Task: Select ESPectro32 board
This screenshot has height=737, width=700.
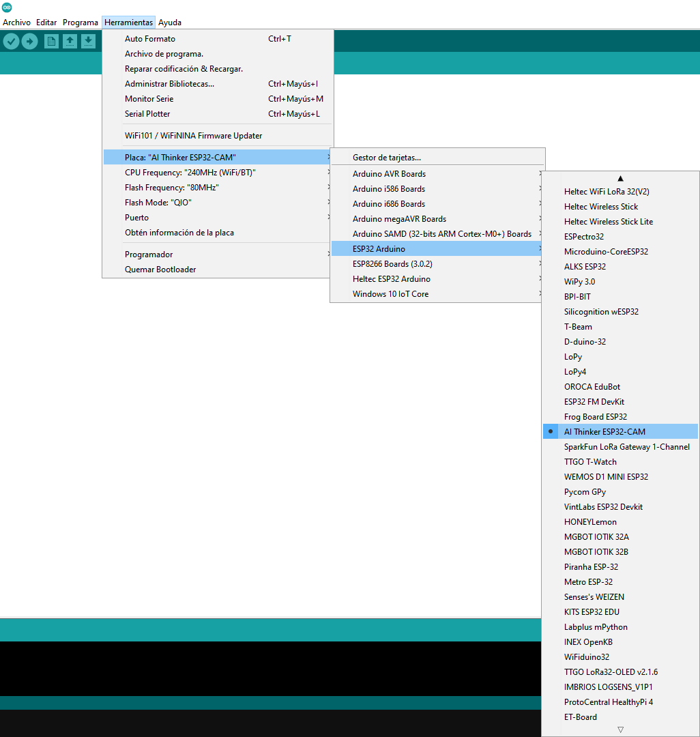Action: (x=620, y=236)
